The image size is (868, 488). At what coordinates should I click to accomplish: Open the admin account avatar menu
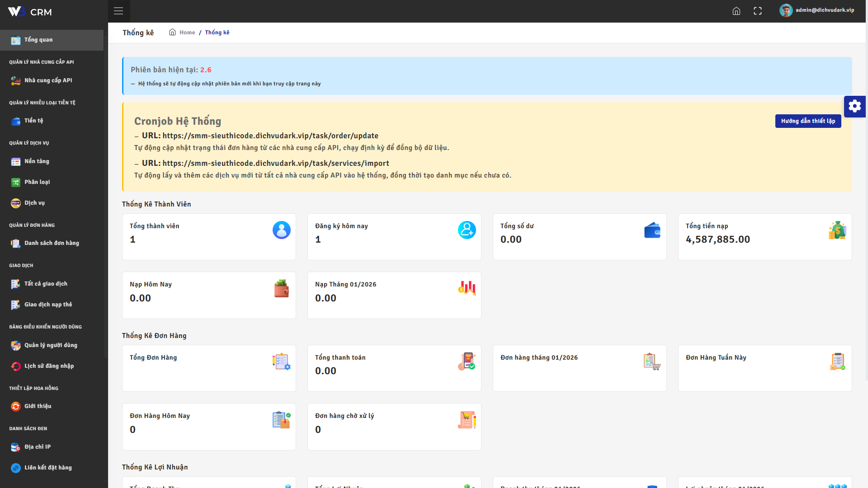coord(786,10)
